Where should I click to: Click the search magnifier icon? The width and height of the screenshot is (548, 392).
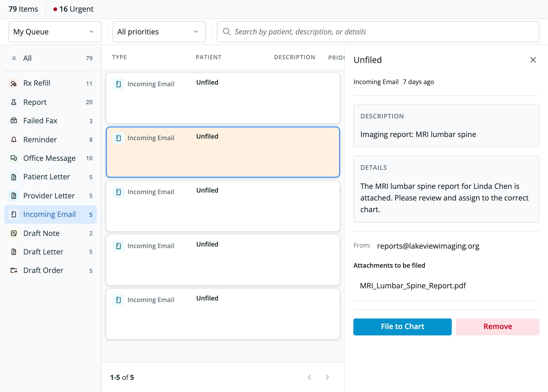(227, 32)
